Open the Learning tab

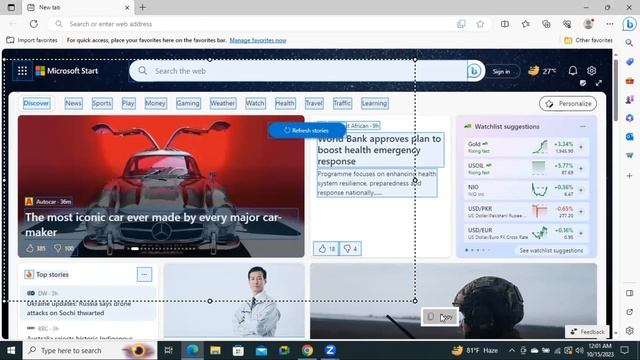pyautogui.click(x=374, y=103)
